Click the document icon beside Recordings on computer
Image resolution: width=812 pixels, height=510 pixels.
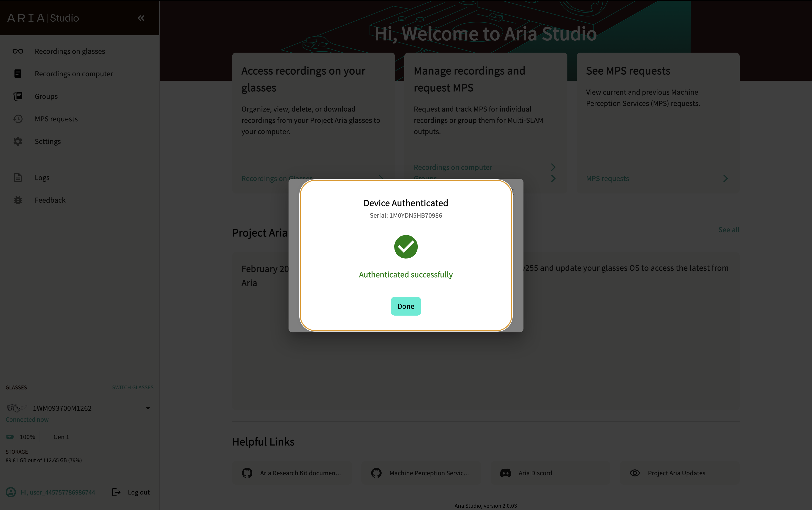coord(18,74)
